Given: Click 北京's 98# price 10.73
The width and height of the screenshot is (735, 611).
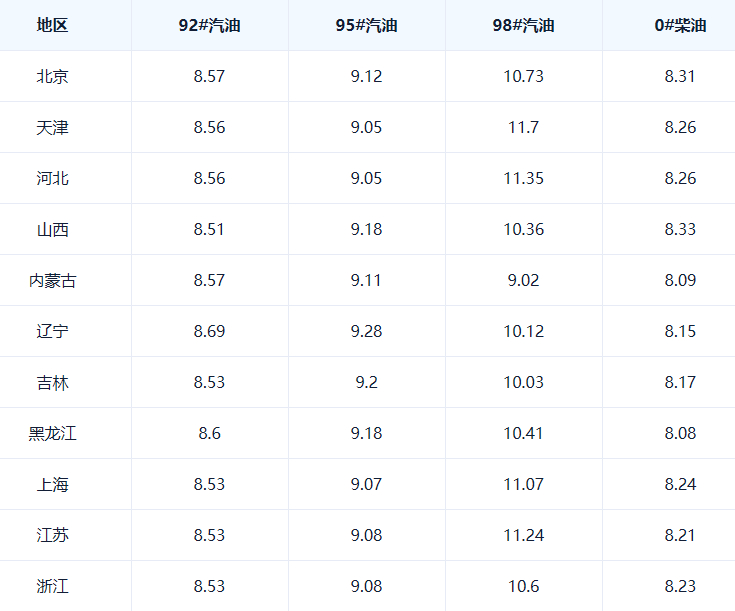Looking at the screenshot, I should click(523, 76).
